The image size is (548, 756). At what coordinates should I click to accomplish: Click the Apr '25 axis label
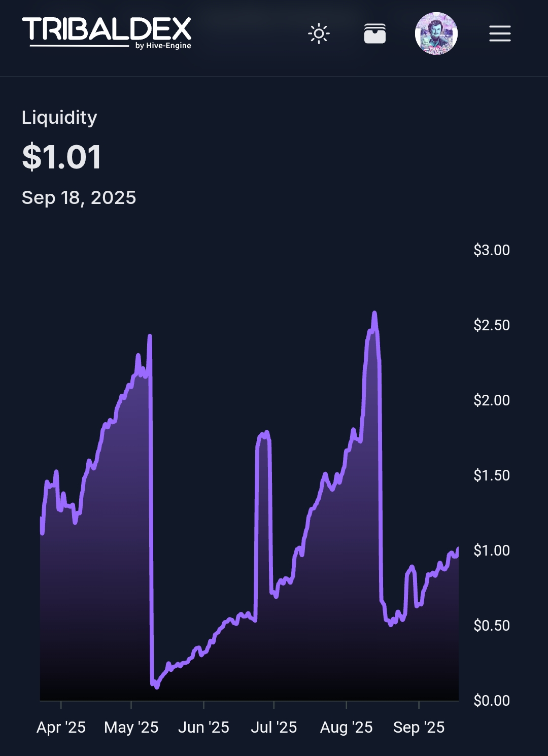tap(61, 727)
